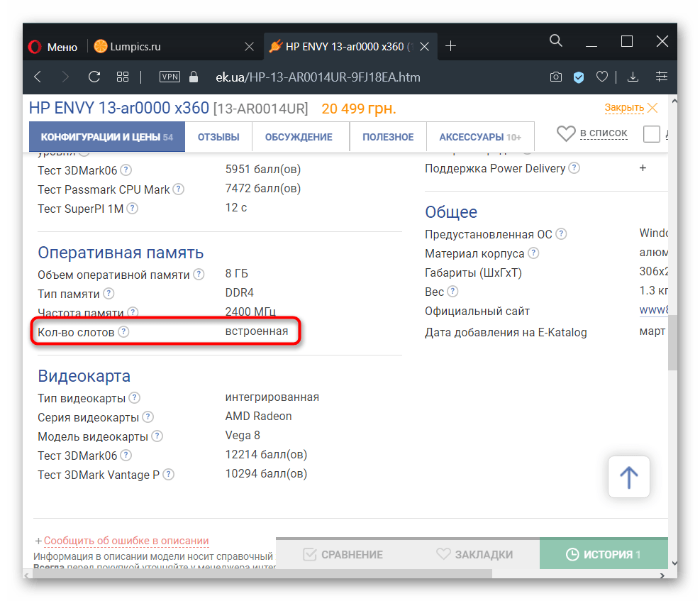Click the search magnifier in tab bar
Viewport: 700px width, 601px height.
point(556,41)
